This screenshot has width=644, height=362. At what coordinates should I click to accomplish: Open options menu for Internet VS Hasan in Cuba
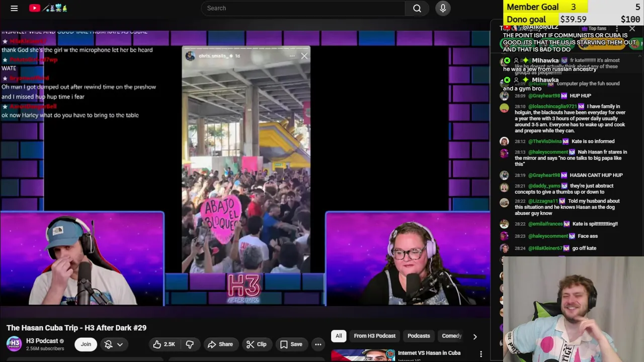pyautogui.click(x=481, y=354)
